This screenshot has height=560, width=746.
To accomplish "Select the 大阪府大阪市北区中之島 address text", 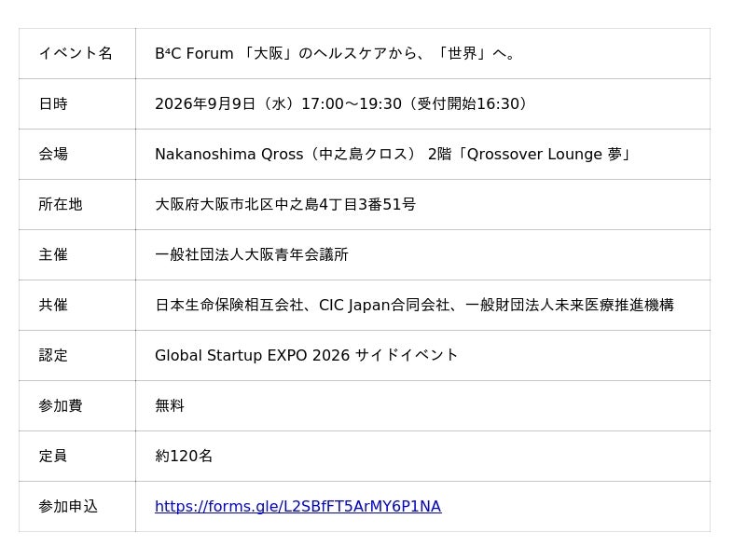I will 285,204.
